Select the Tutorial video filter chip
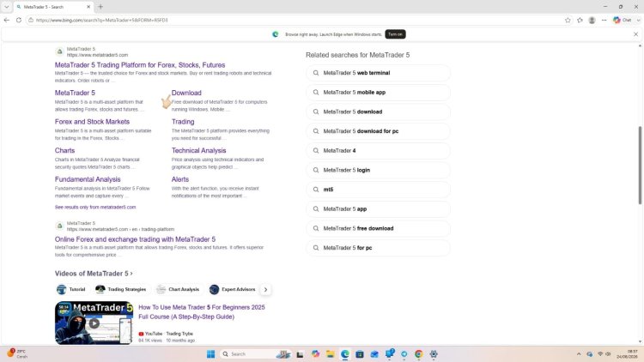The image size is (644, 362). click(x=71, y=289)
